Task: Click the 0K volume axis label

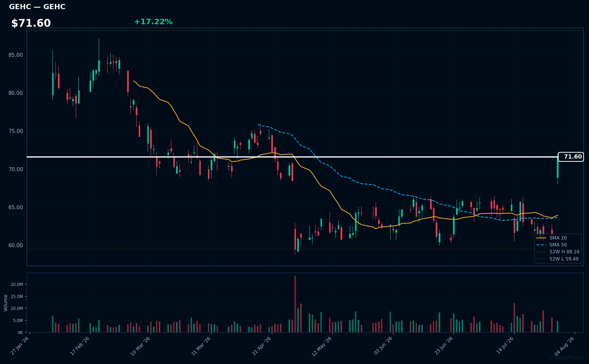Action: pos(20,332)
